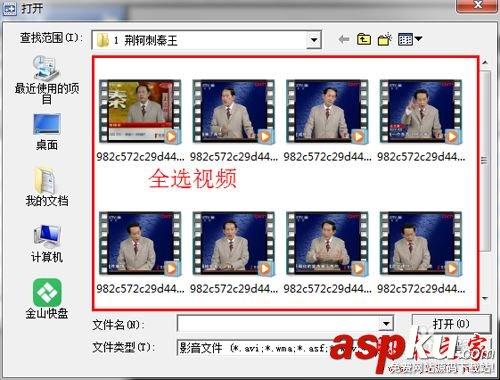Image resolution: width=500 pixels, height=380 pixels.
Task: Open the view menu icon
Action: click(x=410, y=40)
